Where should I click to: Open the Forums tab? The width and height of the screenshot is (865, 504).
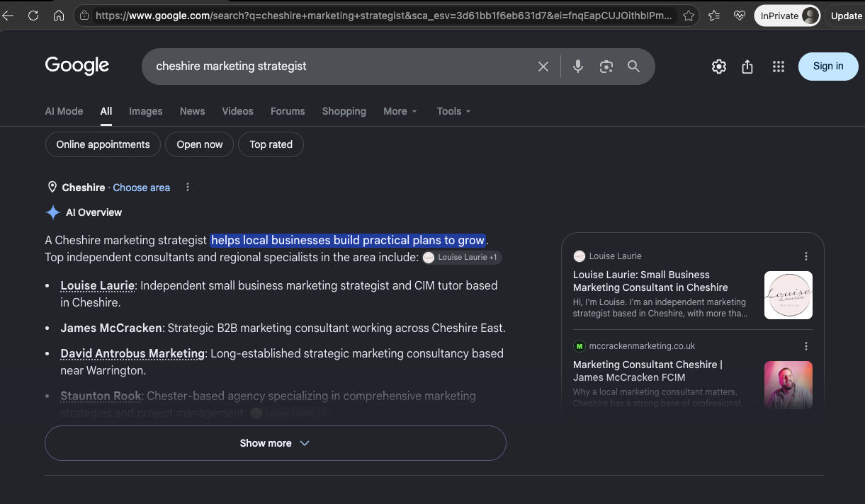coord(288,111)
